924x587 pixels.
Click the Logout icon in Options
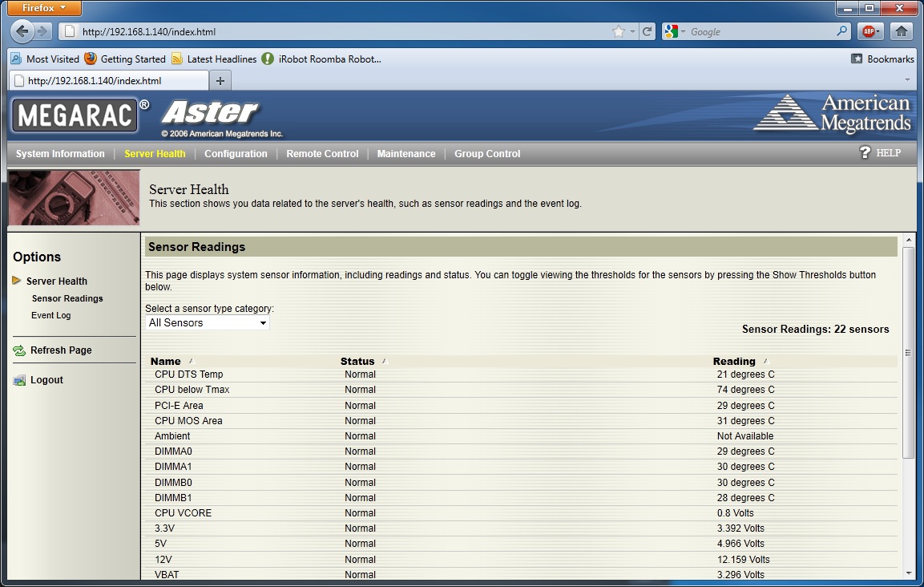(x=19, y=381)
